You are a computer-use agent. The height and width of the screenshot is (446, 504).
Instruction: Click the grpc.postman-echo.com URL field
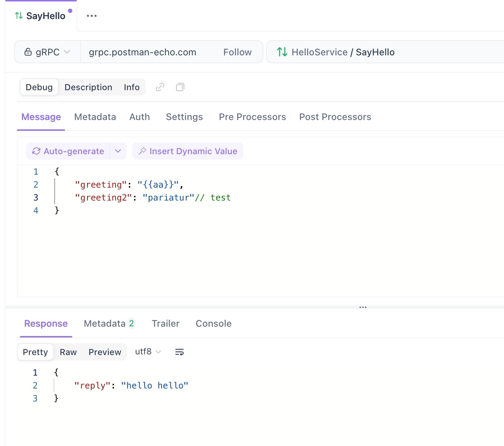click(x=142, y=52)
